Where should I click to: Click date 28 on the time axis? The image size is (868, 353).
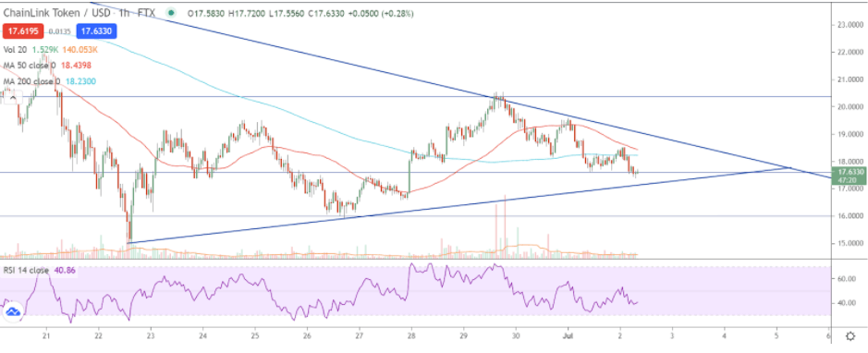(412, 336)
